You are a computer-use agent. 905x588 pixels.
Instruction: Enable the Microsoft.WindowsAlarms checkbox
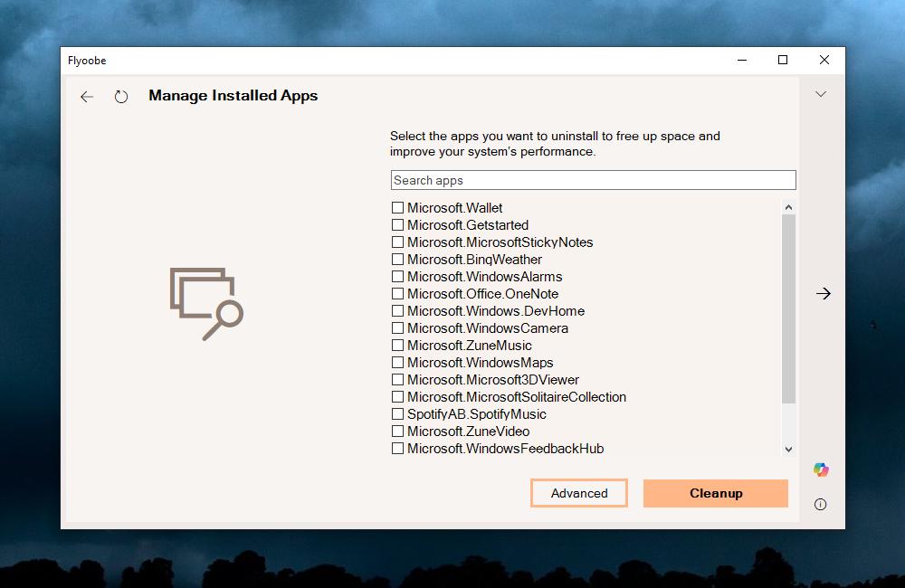point(397,277)
